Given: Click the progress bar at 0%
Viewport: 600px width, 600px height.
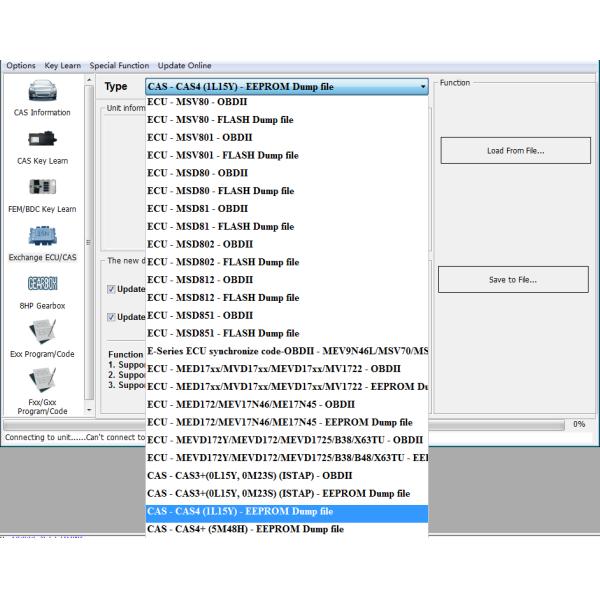Looking at the screenshot, I should tap(284, 425).
